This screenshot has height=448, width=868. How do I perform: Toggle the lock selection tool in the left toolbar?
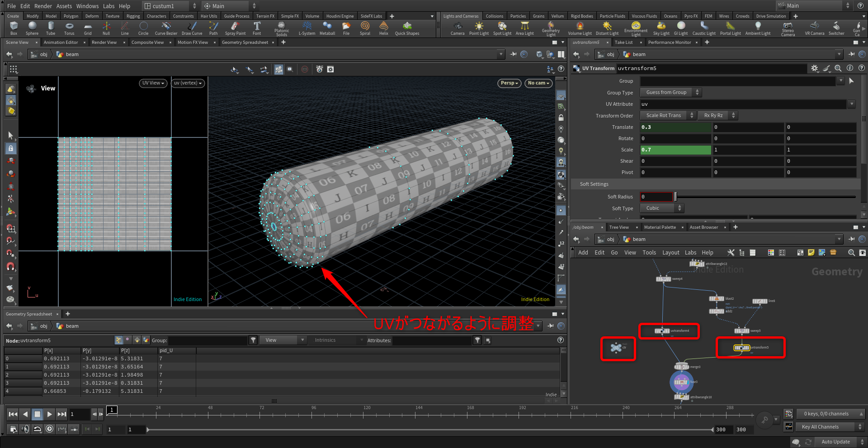click(x=11, y=148)
